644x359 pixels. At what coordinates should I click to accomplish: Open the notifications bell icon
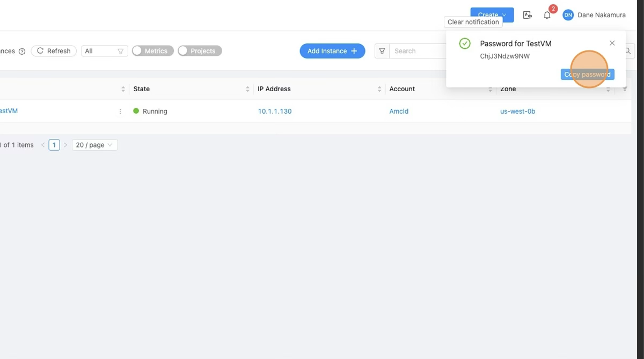(x=547, y=16)
